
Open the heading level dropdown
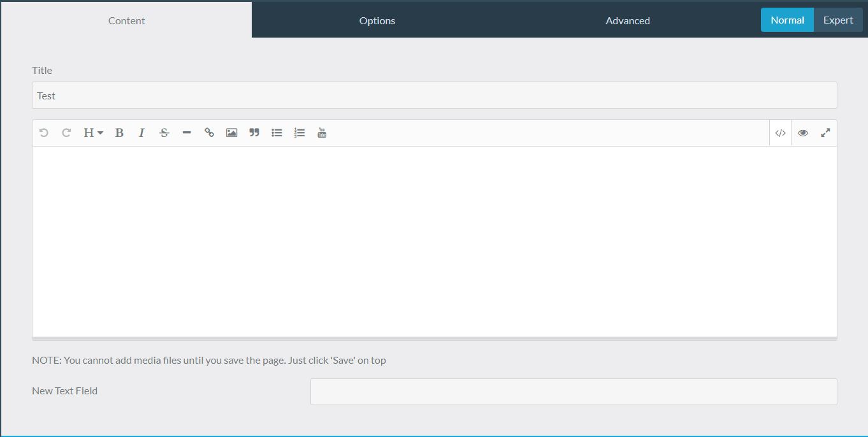[x=92, y=133]
